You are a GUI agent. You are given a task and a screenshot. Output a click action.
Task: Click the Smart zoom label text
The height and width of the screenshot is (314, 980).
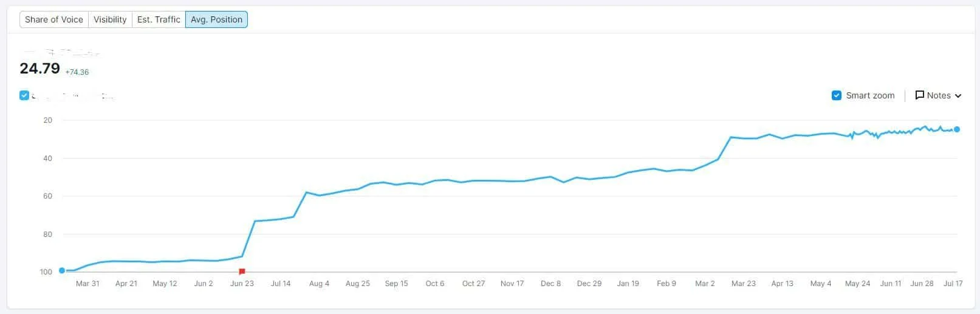tap(870, 95)
